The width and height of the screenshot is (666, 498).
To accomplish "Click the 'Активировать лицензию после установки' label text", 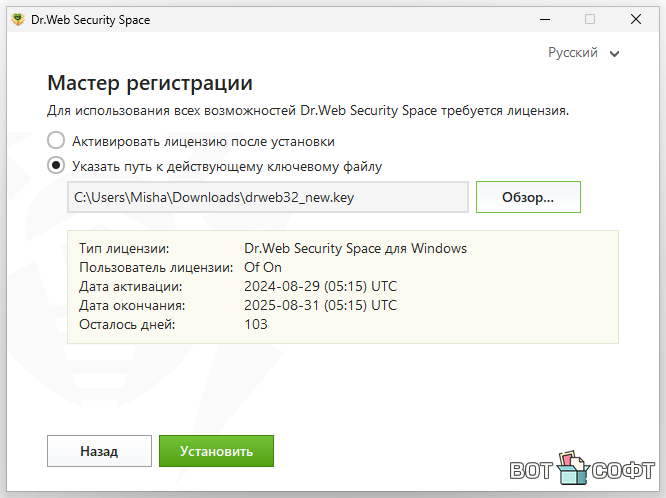I will (x=203, y=141).
